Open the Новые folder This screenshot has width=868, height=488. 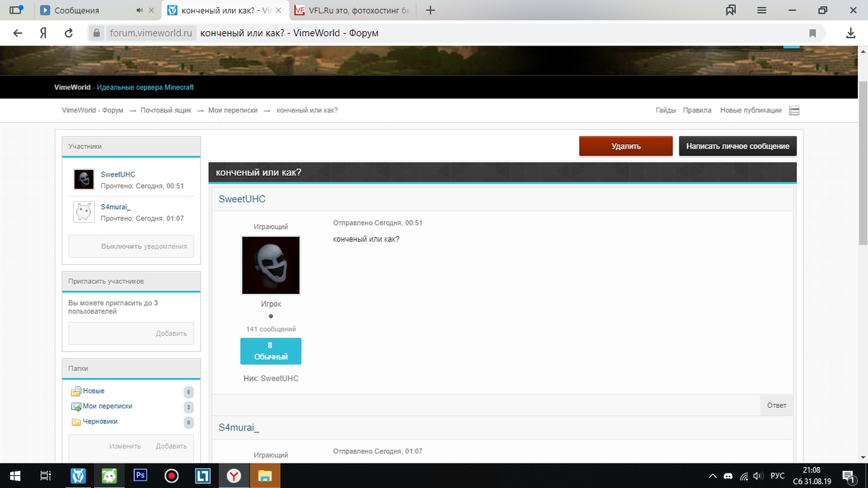(94, 391)
